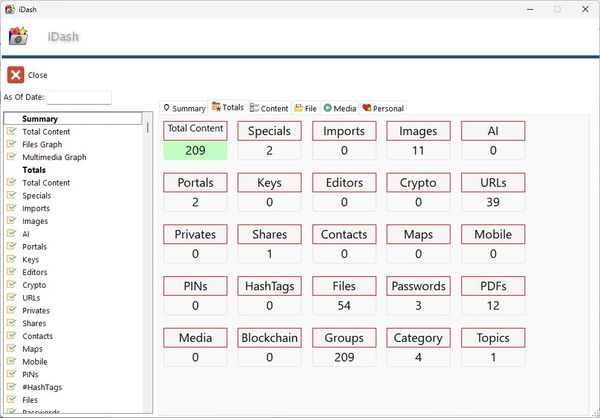
Task: Switch to the Totals tab
Action: (x=227, y=108)
